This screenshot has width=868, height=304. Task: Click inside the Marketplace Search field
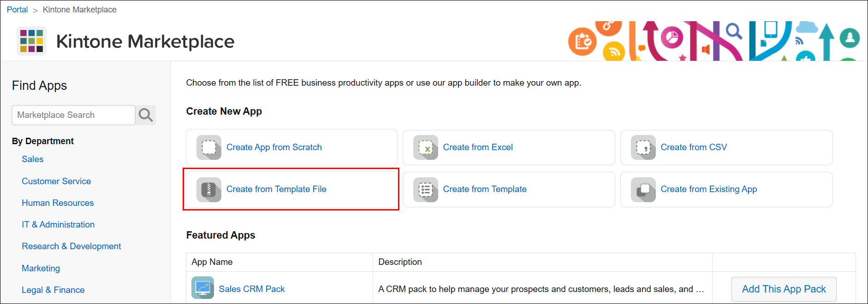coord(73,115)
